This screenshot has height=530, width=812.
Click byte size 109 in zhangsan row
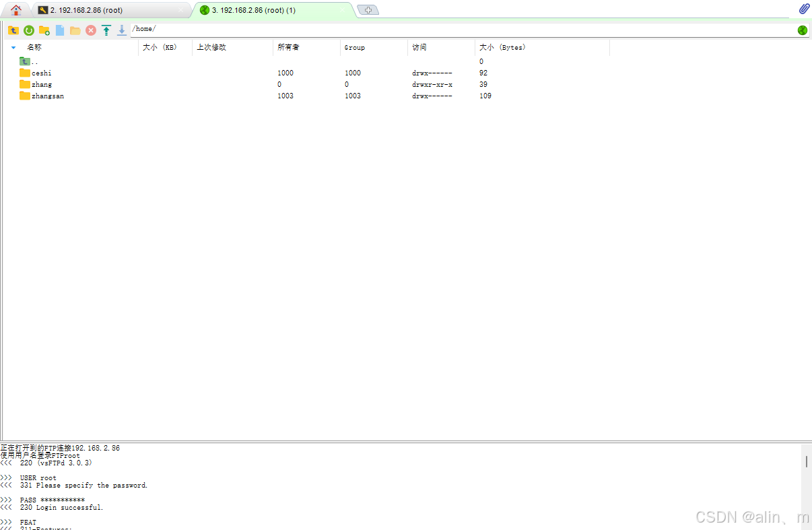[485, 96]
